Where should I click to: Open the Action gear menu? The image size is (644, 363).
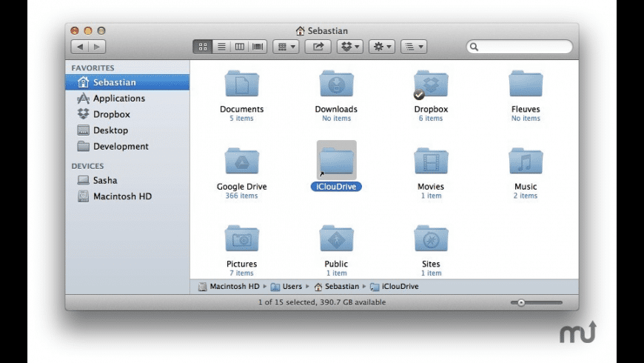coord(381,47)
